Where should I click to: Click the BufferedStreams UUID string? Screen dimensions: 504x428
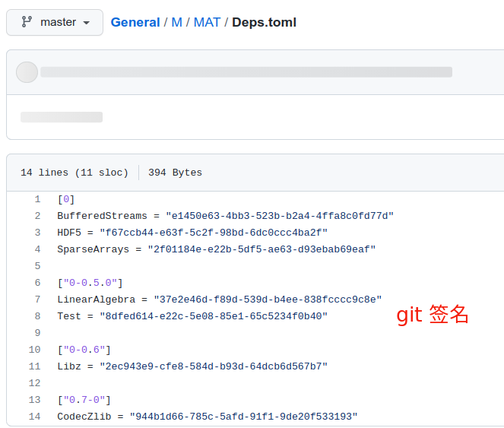280,216
